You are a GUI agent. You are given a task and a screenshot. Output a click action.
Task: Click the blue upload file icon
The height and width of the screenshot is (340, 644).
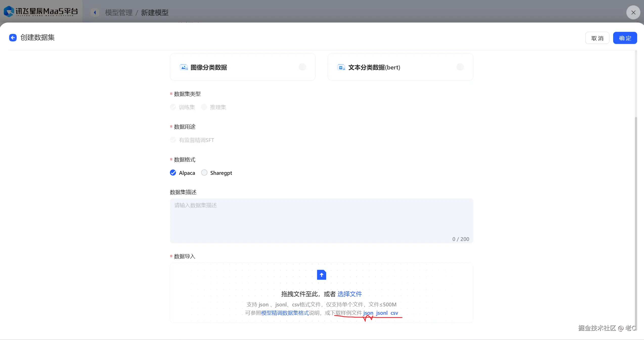tap(321, 275)
